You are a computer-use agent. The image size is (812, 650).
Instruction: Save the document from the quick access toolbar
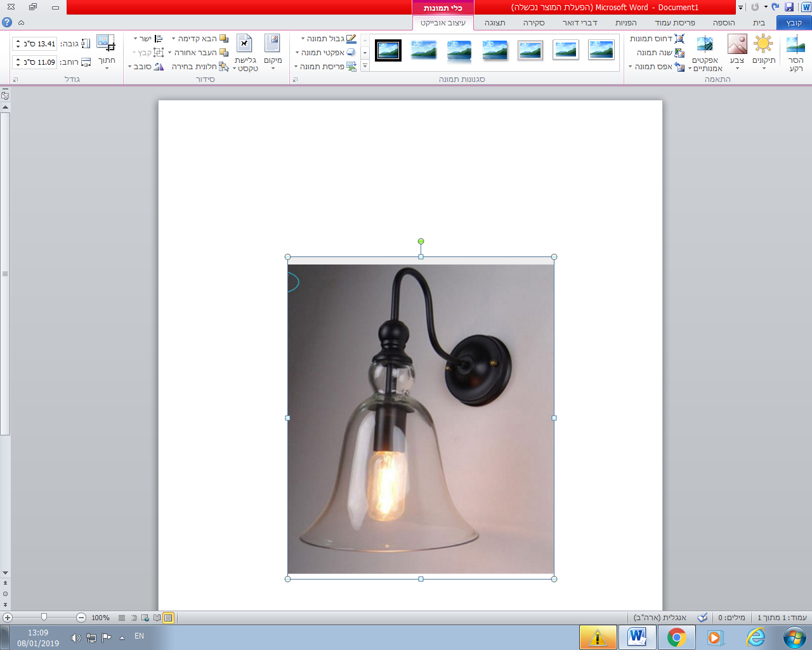(789, 7)
